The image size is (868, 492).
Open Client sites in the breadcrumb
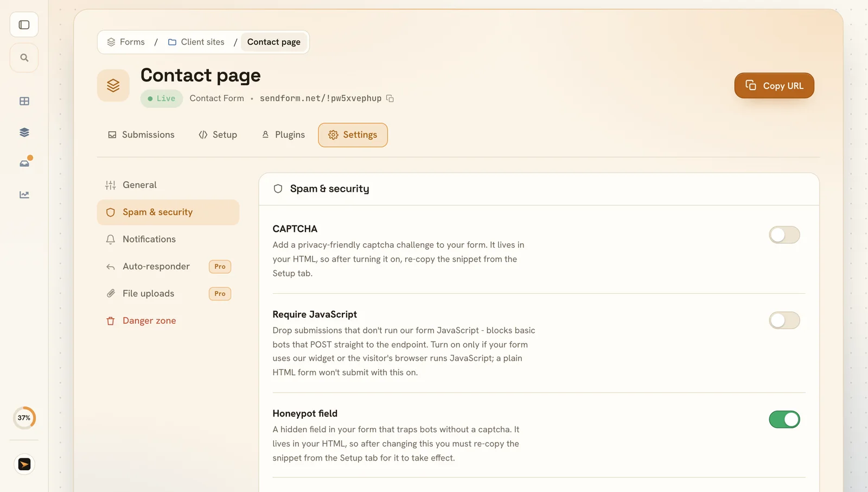196,42
